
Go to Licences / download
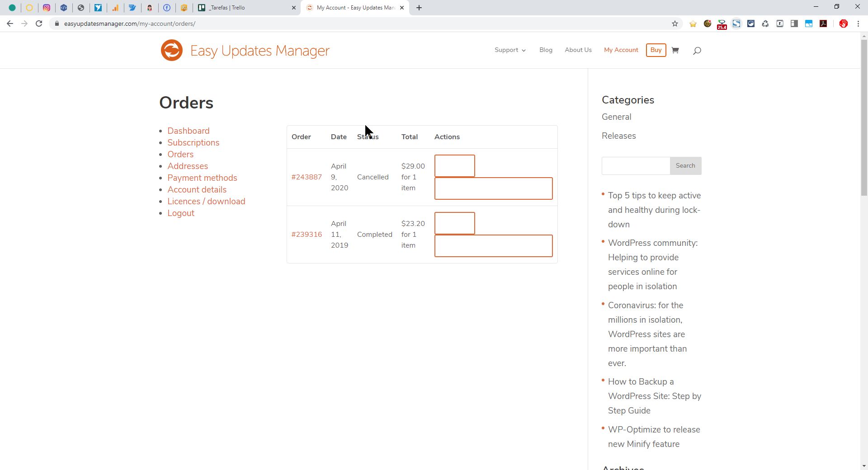coord(206,201)
